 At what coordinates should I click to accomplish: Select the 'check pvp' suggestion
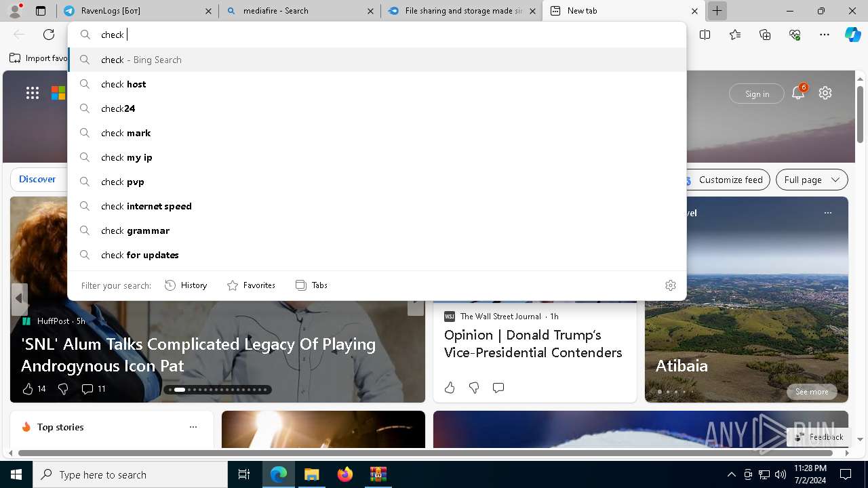coord(377,182)
